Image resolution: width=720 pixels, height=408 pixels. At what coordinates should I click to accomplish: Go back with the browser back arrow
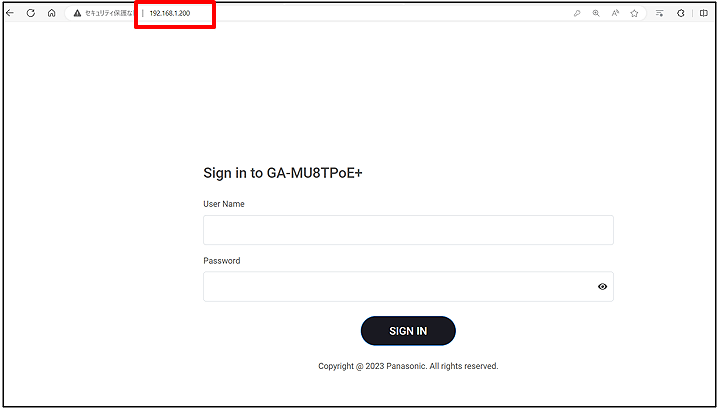(x=10, y=13)
